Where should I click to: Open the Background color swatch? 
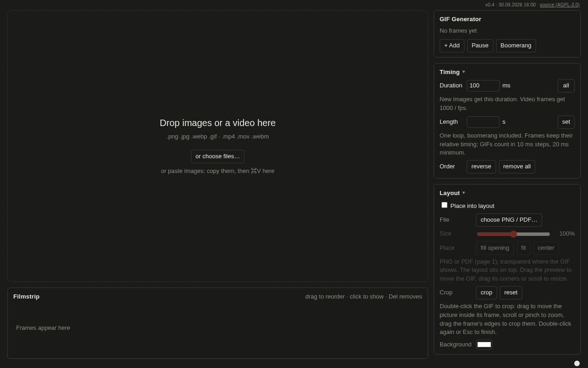[x=484, y=345]
